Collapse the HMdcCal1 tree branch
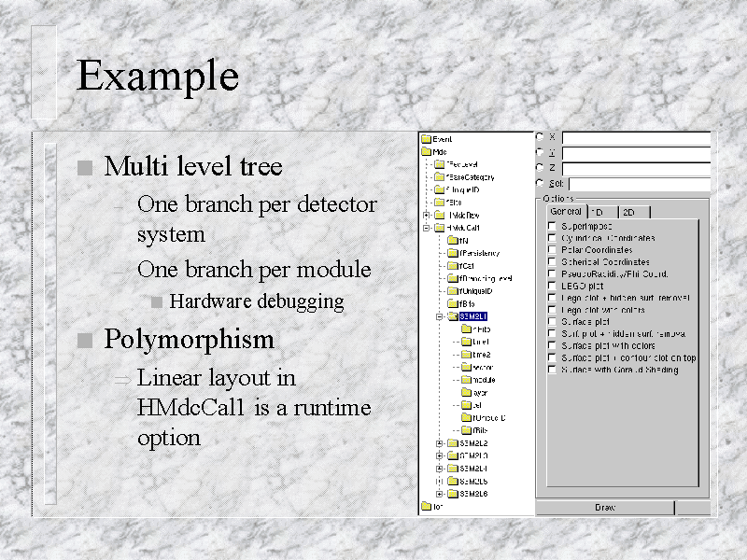747x560 pixels. 427,227
